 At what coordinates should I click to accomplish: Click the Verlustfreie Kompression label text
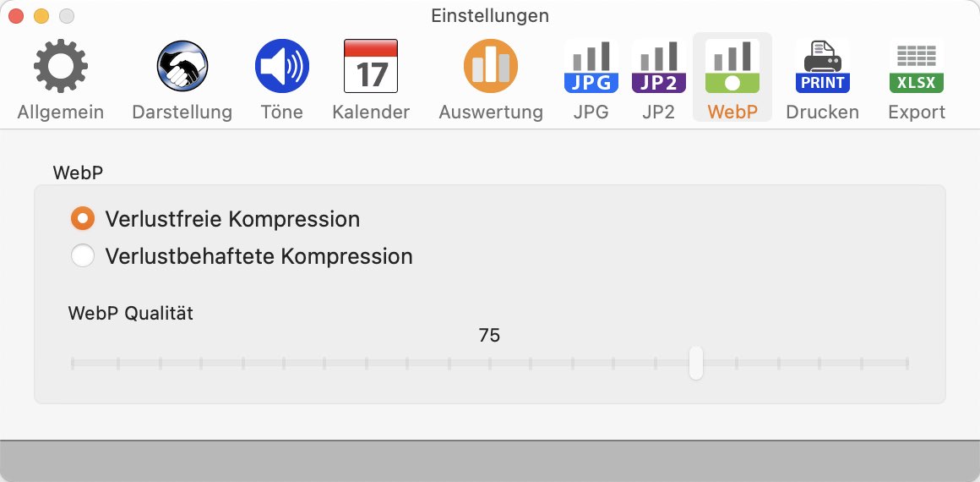pyautogui.click(x=232, y=219)
